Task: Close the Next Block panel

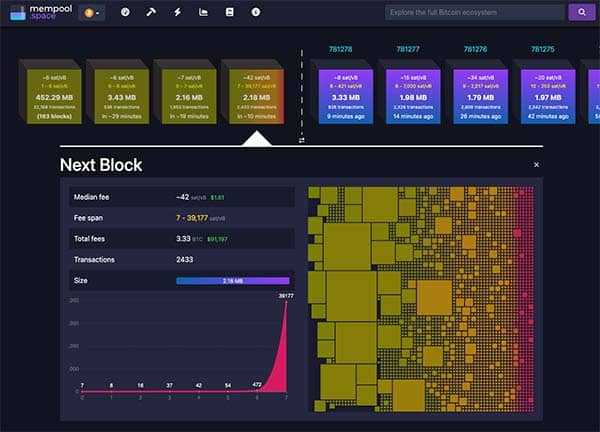Action: click(x=536, y=164)
